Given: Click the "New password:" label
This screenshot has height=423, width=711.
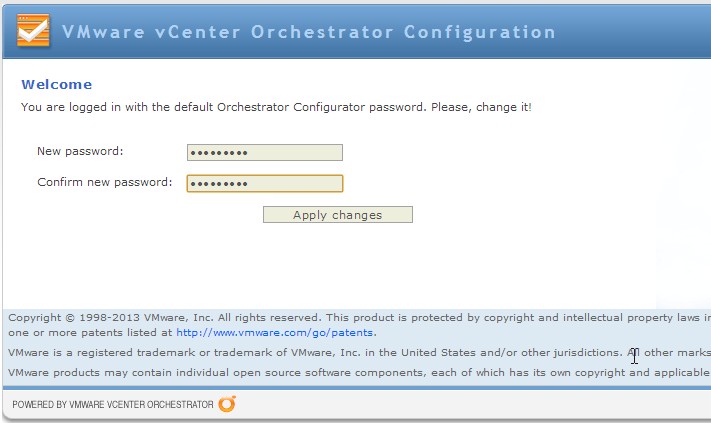Looking at the screenshot, I should (x=80, y=151).
